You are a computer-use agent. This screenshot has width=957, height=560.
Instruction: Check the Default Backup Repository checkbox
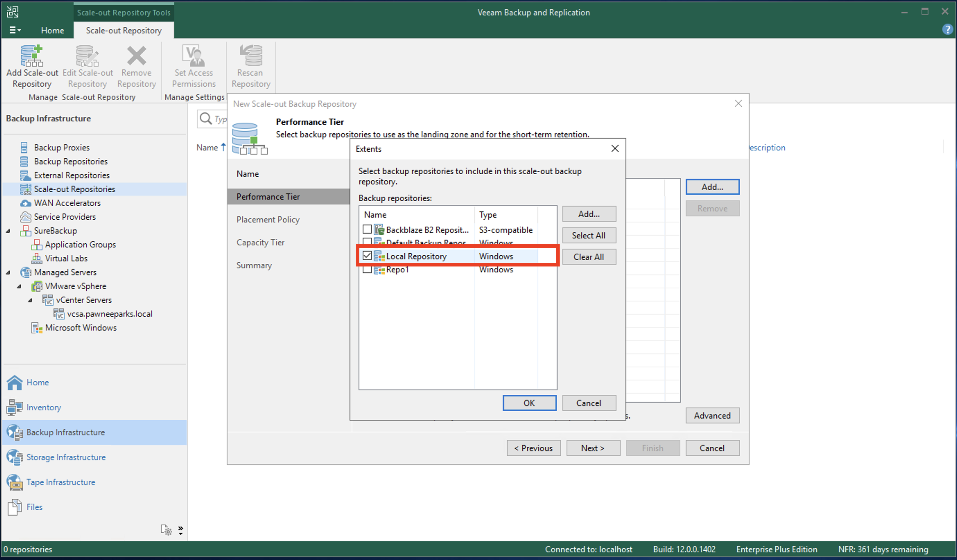[x=367, y=242]
